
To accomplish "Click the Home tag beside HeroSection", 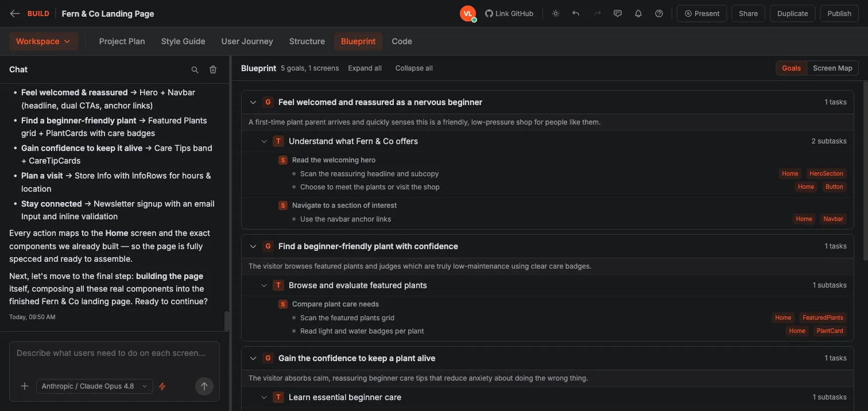I will pyautogui.click(x=790, y=173).
